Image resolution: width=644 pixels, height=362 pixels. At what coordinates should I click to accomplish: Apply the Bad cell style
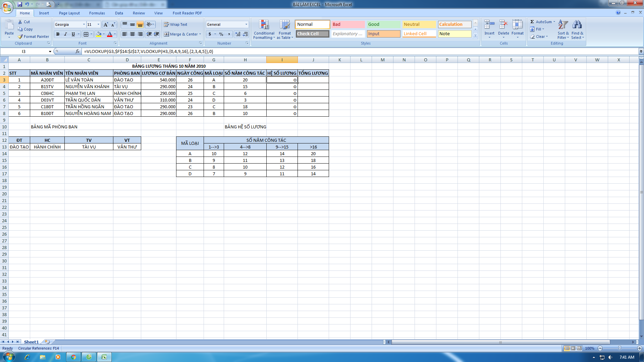tap(348, 24)
